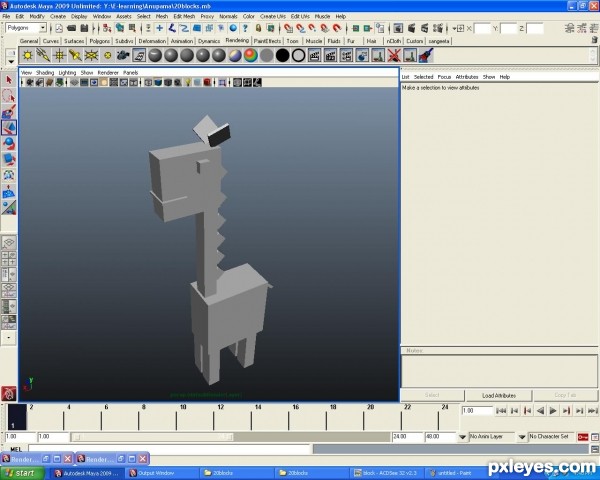Image resolution: width=600 pixels, height=480 pixels.
Task: Create a directional light from shelf
Action: tap(43, 56)
